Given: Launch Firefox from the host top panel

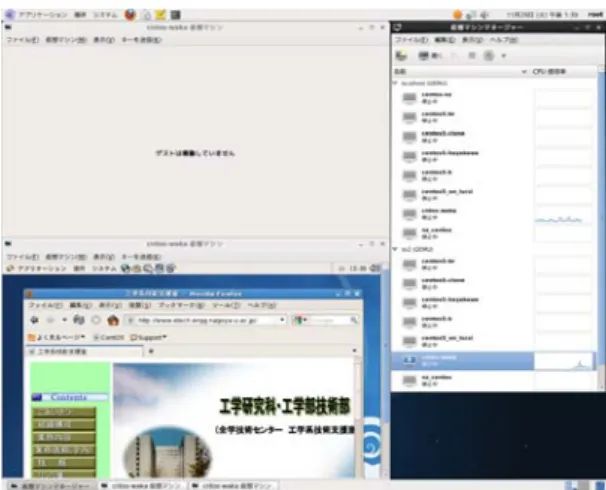Looking at the screenshot, I should pyautogui.click(x=130, y=15).
